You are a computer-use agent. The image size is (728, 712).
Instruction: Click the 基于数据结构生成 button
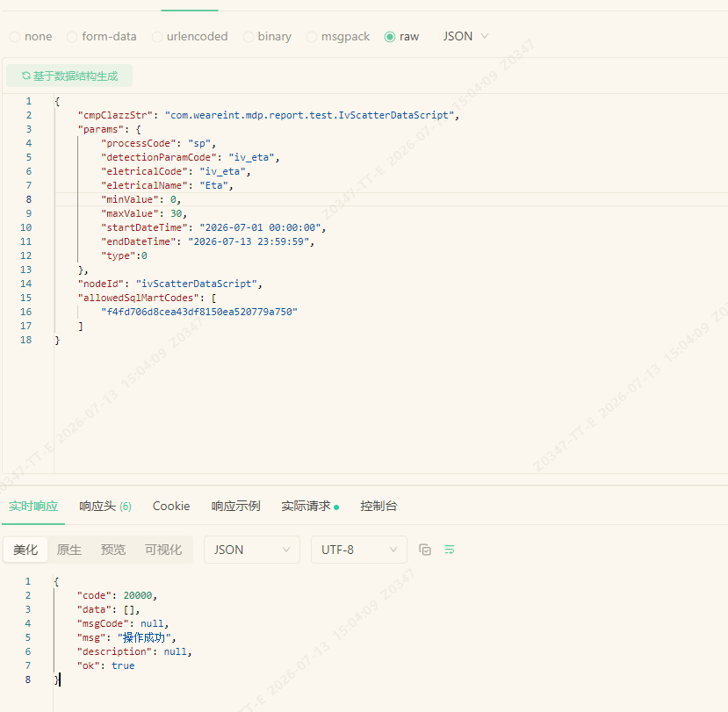[69, 76]
